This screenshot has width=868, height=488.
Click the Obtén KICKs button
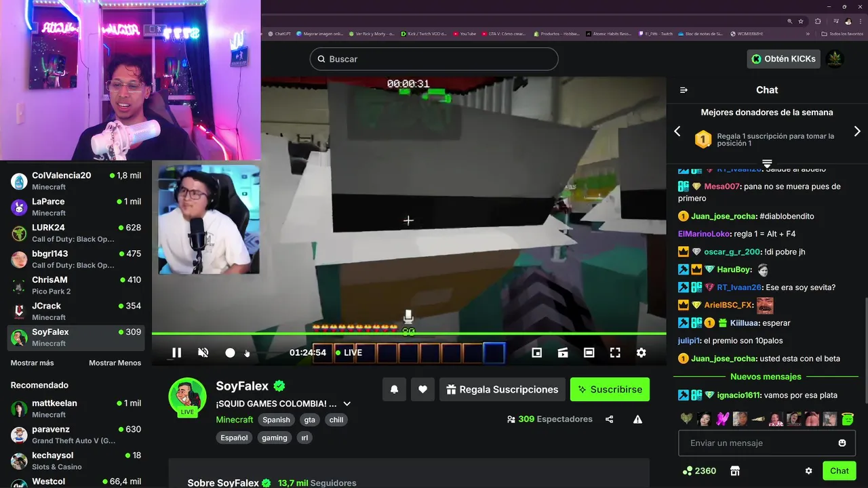point(783,59)
